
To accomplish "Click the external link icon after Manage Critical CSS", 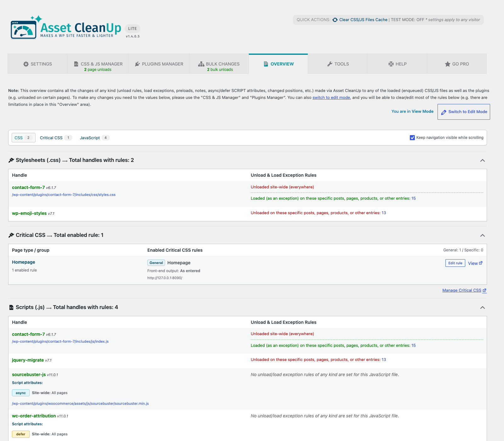I will [x=484, y=290].
